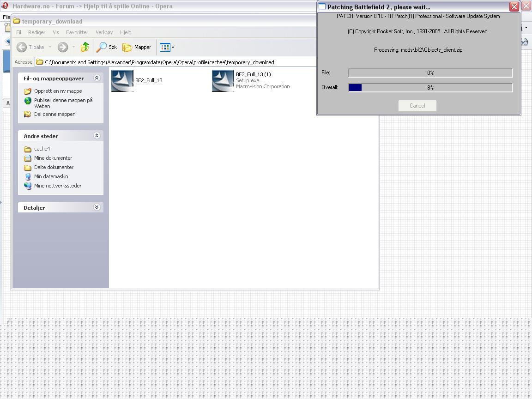Click the Opera logo in title bar
Screen dimensions: 532x399
pos(5,6)
